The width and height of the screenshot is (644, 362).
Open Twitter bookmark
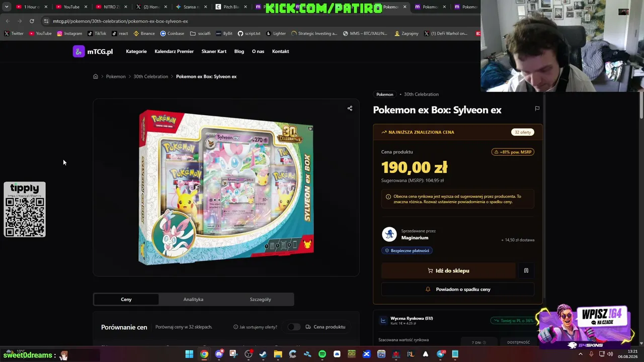coord(14,34)
